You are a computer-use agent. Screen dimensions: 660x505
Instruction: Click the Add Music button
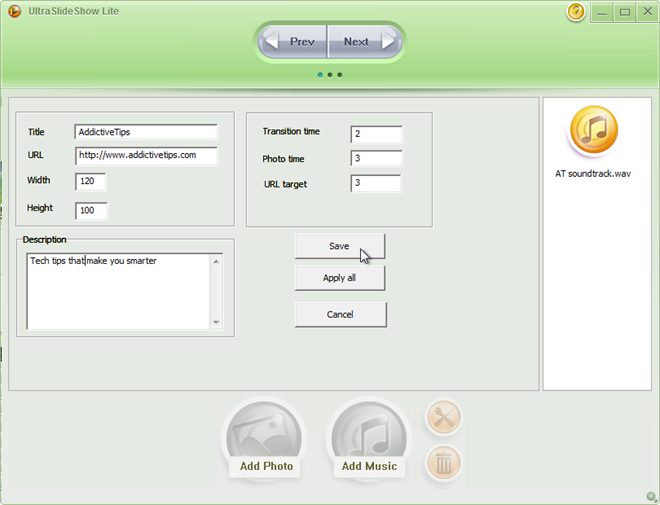(369, 439)
